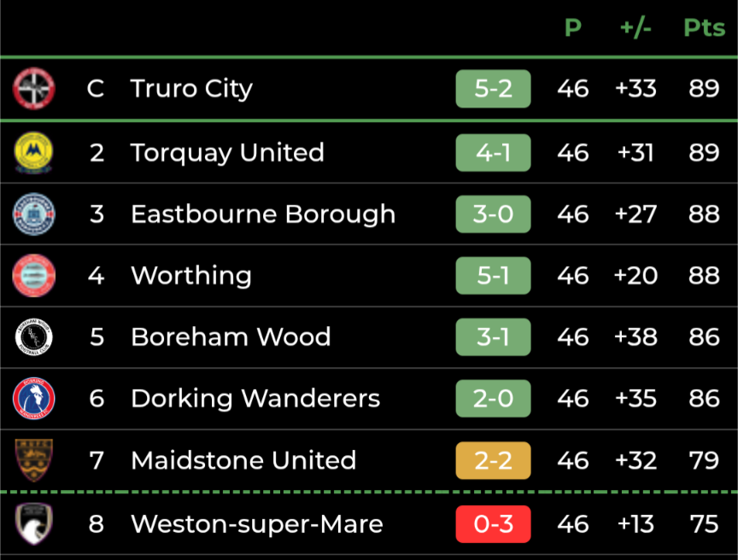Open the Eastbourne Borough 3-0 result badge
This screenshot has width=738, height=560.
pos(493,214)
